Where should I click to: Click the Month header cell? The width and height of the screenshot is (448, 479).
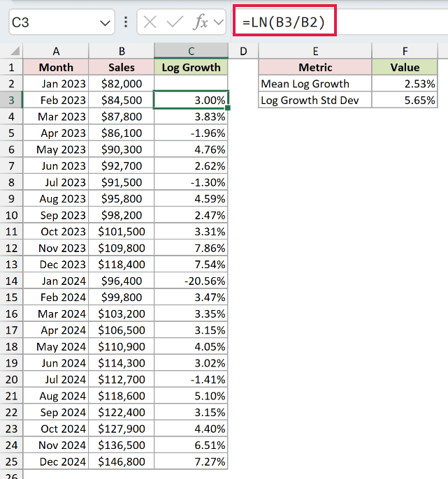tap(56, 67)
